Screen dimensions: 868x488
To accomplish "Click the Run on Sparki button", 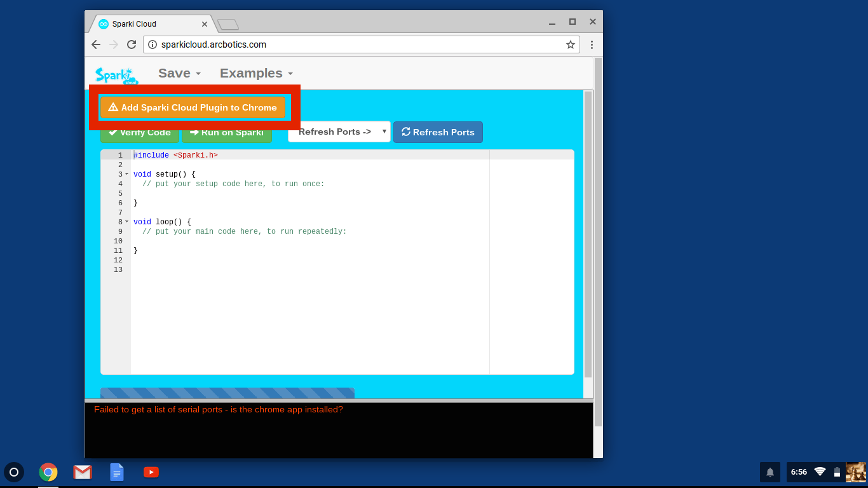I will click(227, 132).
